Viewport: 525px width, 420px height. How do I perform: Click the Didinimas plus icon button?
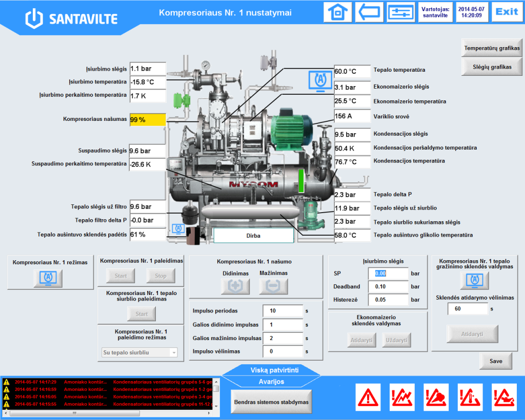[x=235, y=286]
